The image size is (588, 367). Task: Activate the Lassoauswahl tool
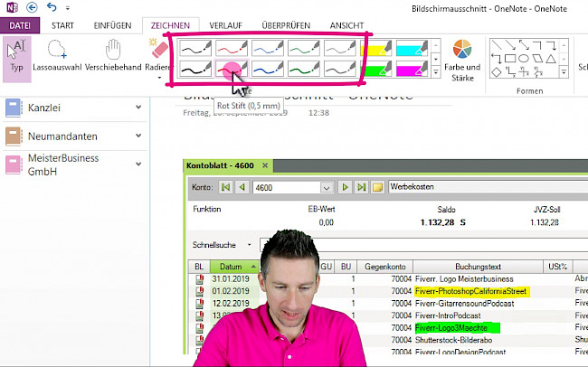(x=57, y=55)
